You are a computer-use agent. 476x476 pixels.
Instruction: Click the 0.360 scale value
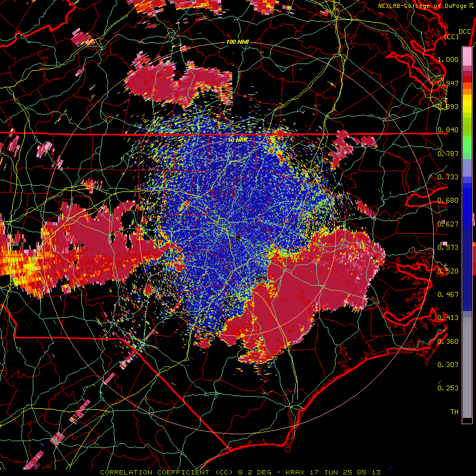click(448, 342)
